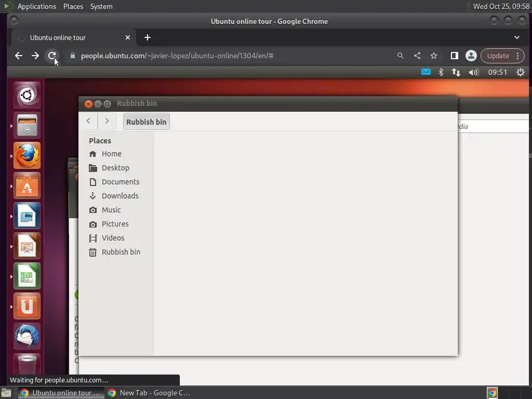Viewport: 532px width, 399px height.
Task: Open Desktop in Places sidebar
Action: (116, 168)
